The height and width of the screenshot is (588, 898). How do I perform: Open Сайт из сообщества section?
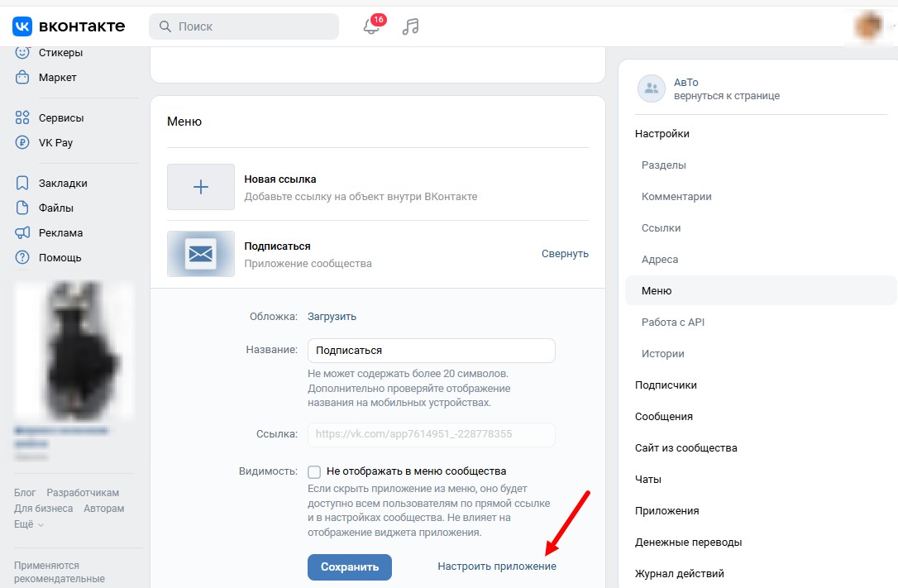point(686,448)
